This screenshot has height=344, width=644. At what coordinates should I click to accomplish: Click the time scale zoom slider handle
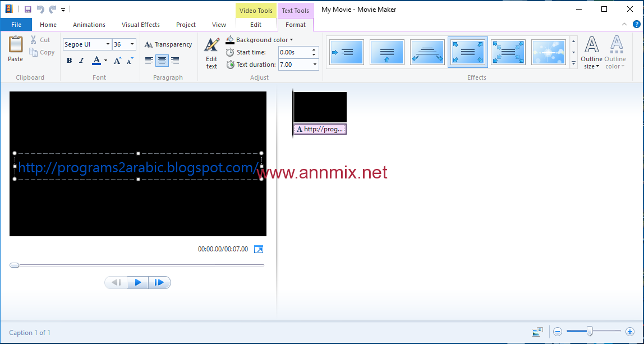[x=590, y=331]
